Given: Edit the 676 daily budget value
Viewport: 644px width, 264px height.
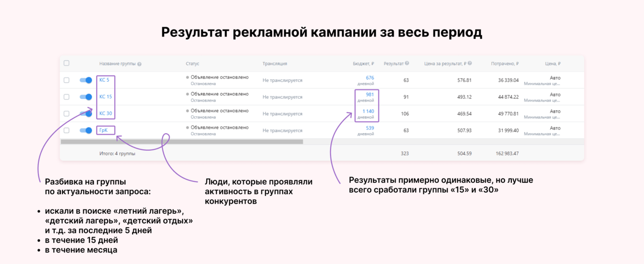Looking at the screenshot, I should click(x=370, y=77).
